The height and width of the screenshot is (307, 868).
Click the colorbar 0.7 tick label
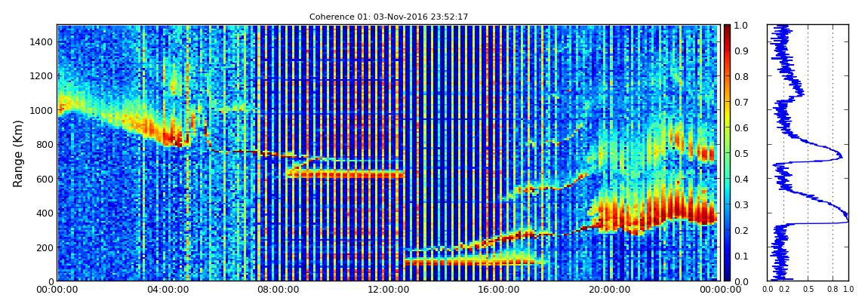click(741, 103)
